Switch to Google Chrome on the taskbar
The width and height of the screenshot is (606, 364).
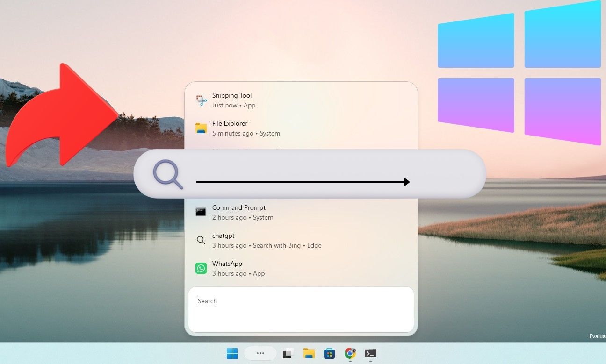point(350,353)
